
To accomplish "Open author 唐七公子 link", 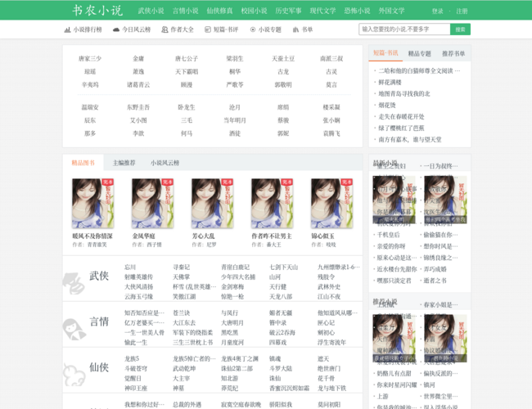I will pyautogui.click(x=187, y=59).
